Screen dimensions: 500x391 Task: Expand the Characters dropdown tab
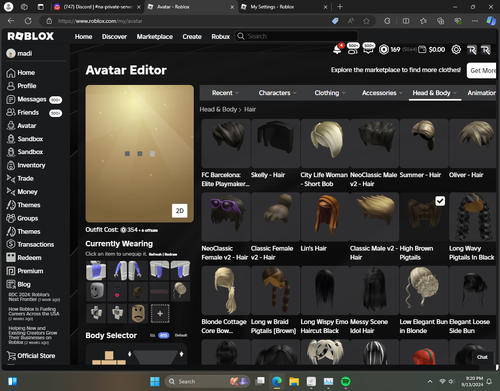277,93
